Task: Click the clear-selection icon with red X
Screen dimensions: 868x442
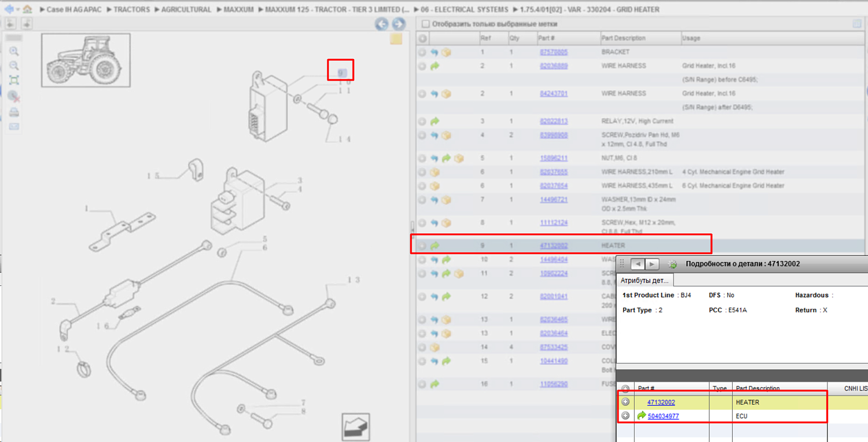Action: pos(14,96)
